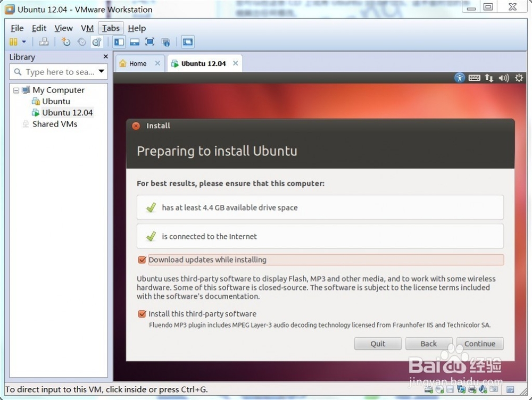
Task: Click the sound card status icon
Action: (x=483, y=389)
